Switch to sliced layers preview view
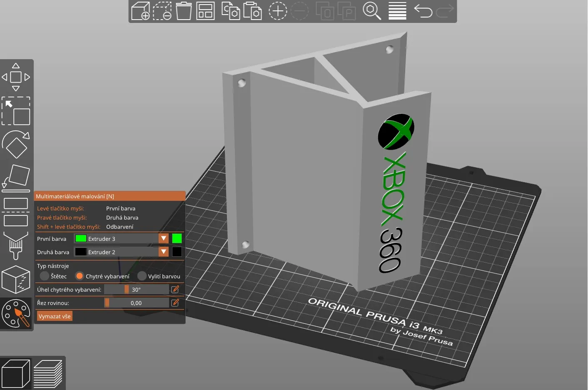 (x=48, y=374)
